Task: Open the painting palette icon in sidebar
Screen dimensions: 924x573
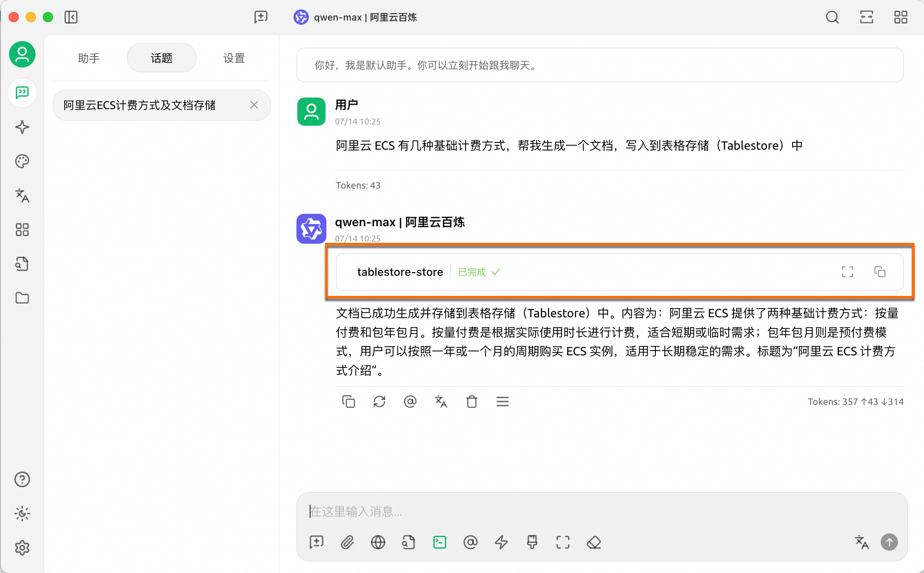Action: coord(22,161)
